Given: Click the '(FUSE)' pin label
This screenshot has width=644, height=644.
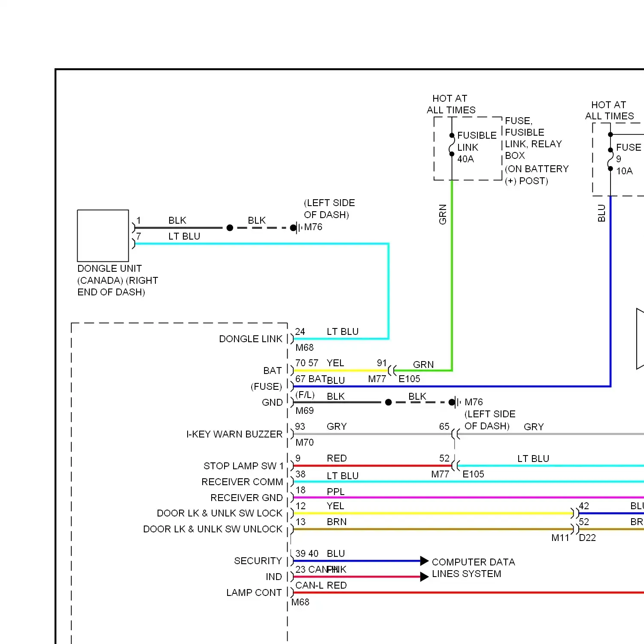Looking at the screenshot, I should [x=266, y=387].
